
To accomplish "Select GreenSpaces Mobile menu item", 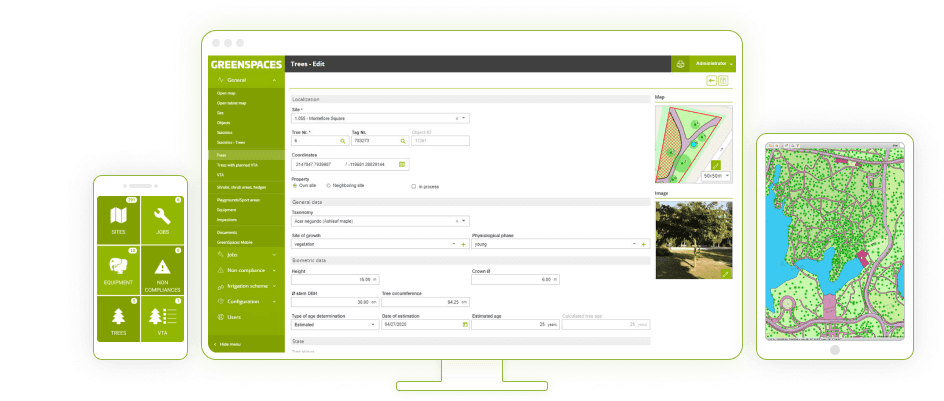I will coord(235,242).
